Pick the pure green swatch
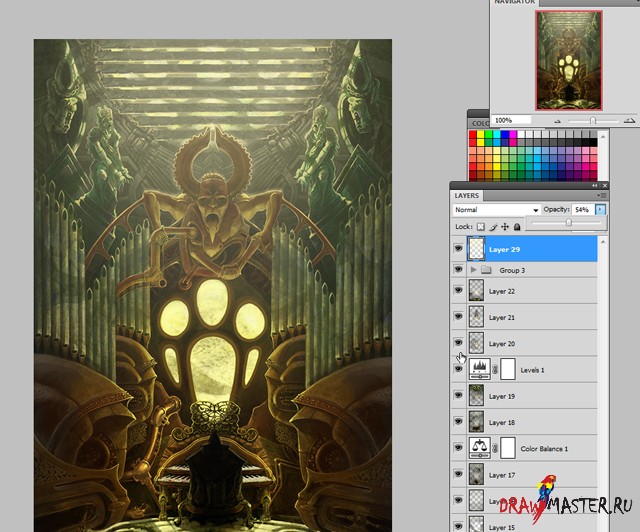 (489, 134)
